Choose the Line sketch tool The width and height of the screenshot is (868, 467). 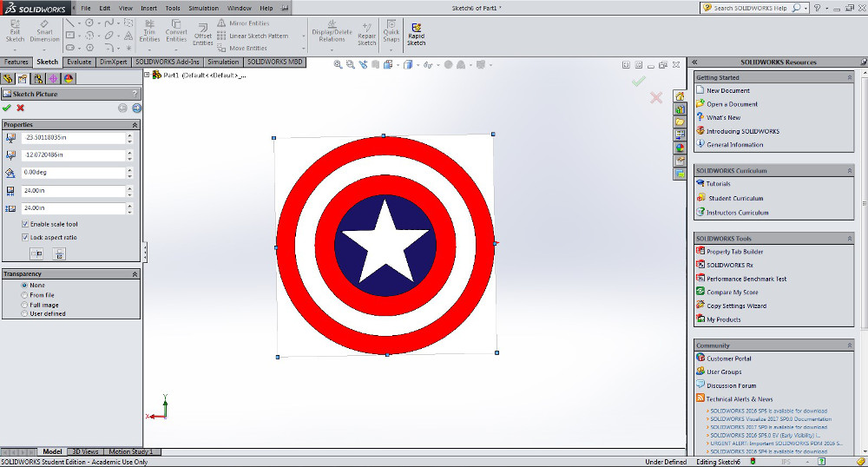pos(69,23)
